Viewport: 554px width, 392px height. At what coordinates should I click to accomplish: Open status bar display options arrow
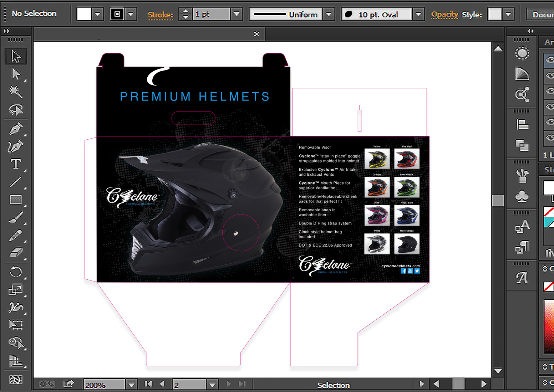pos(422,384)
